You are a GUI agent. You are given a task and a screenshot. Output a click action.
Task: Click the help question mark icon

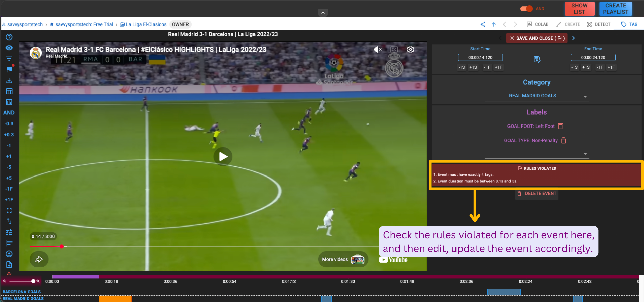coord(9,37)
